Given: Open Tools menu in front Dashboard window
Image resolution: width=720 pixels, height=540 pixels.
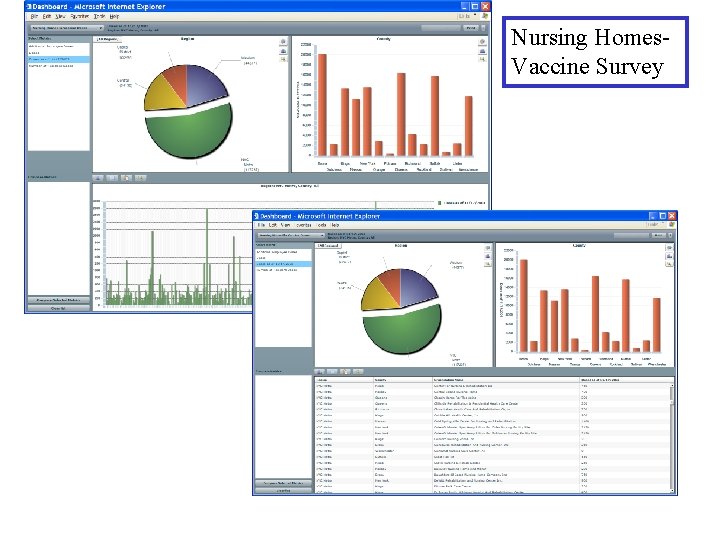Looking at the screenshot, I should tap(322, 225).
